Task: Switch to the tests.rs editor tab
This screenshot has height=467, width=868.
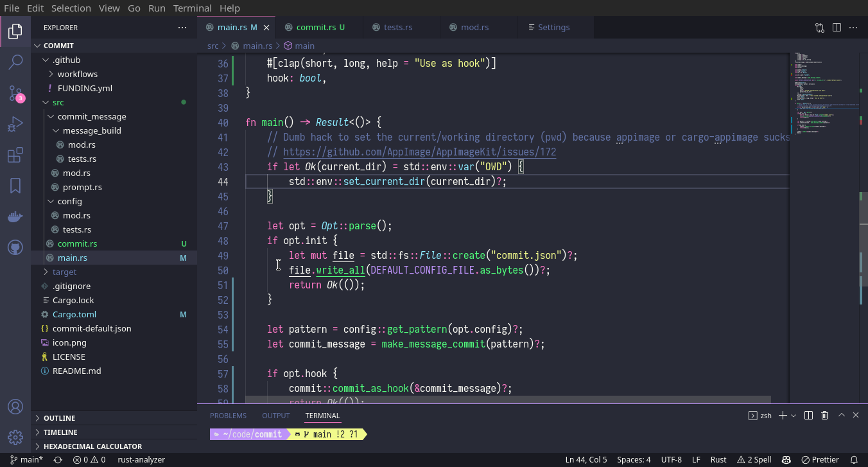Action: [402, 28]
